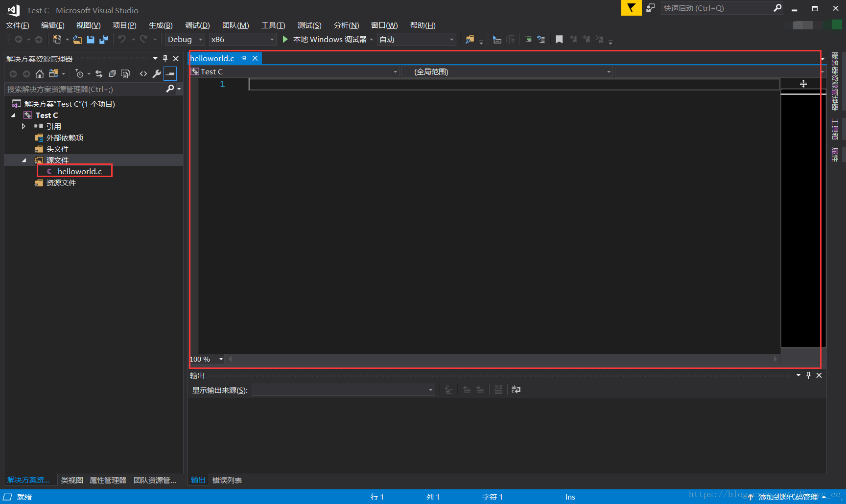846x504 pixels.
Task: Unpin the 输出 panel
Action: [x=808, y=375]
